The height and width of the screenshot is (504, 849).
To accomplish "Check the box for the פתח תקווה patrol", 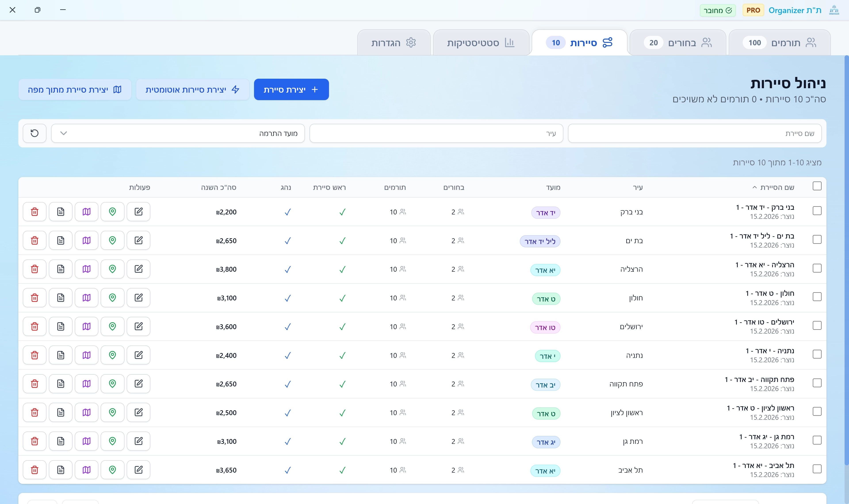I will click(817, 383).
